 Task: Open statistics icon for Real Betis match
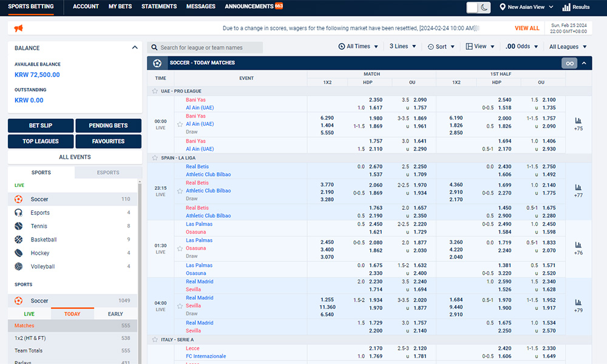pos(578,188)
